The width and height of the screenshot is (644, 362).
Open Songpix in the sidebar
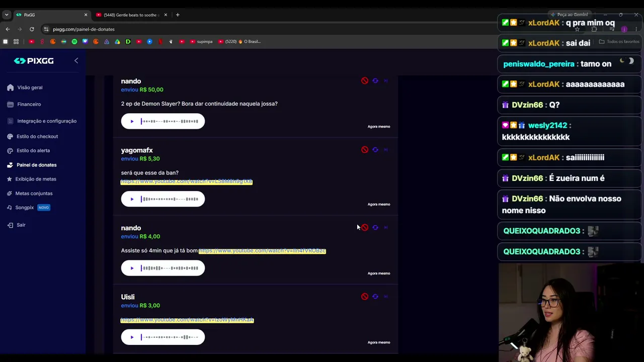[29, 208]
